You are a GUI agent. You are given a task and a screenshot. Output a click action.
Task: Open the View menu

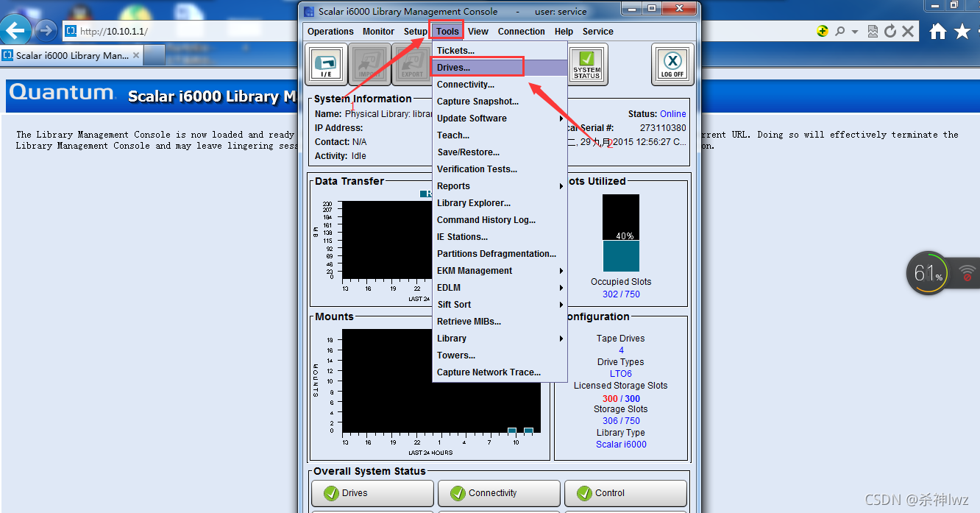click(x=478, y=32)
